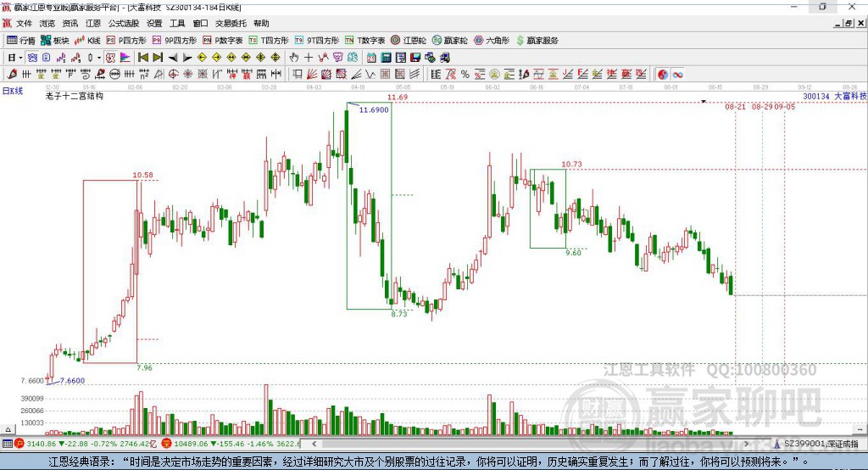The image size is (868, 470).
Task: Open the 9P四方形 tool
Action: coord(175,41)
